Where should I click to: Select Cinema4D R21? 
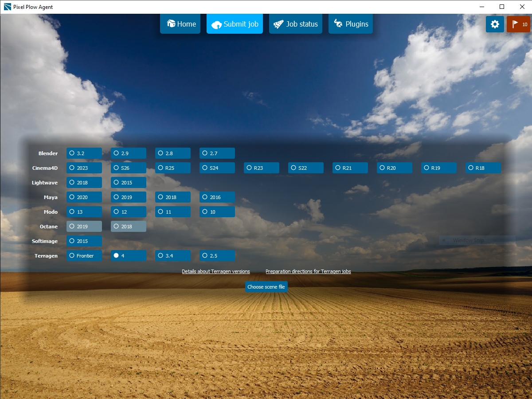350,168
